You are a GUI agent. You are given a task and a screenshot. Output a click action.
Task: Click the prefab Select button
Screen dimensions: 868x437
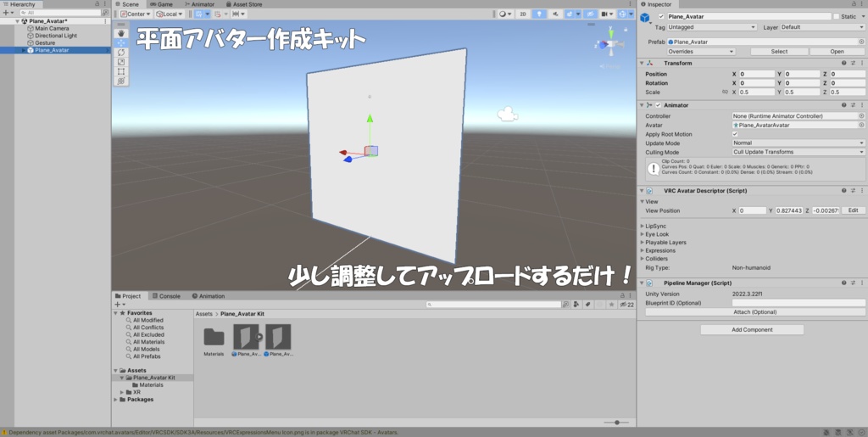[779, 52]
